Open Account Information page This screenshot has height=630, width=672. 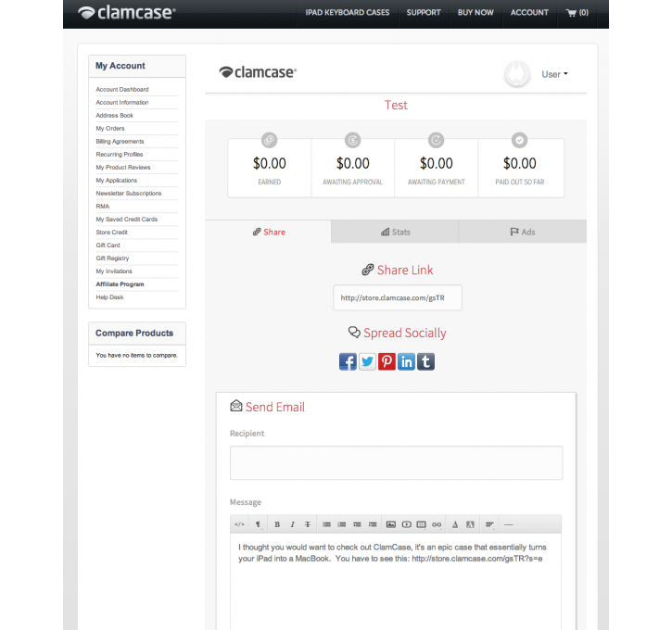pyautogui.click(x=122, y=102)
